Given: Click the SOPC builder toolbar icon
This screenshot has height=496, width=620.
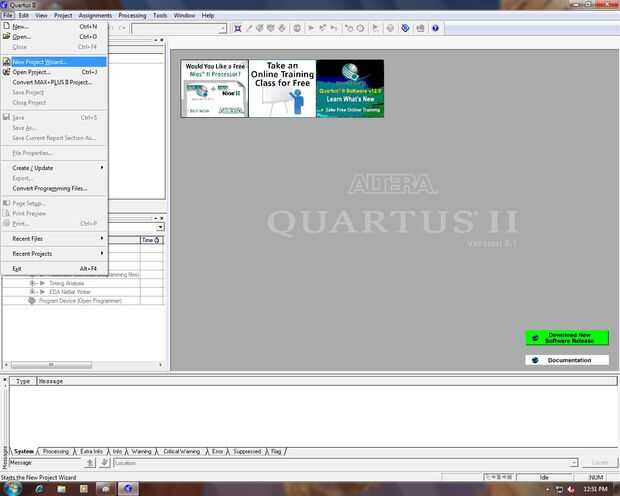Looking at the screenshot, I should (420, 28).
